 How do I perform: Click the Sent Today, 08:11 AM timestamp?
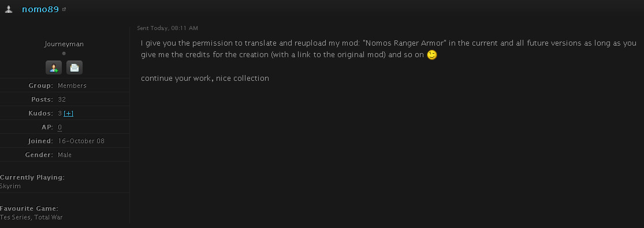pyautogui.click(x=167, y=28)
